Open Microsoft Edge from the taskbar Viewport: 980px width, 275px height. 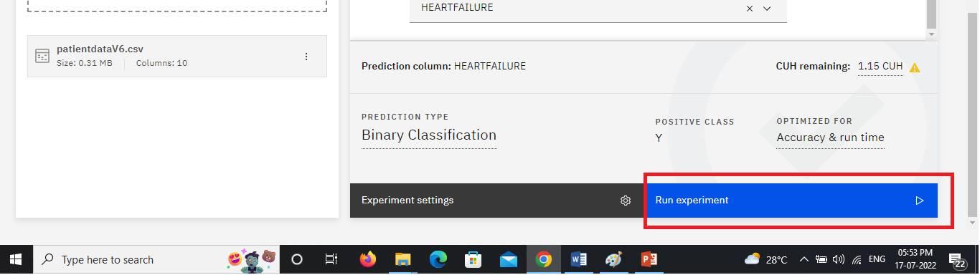coord(438,259)
